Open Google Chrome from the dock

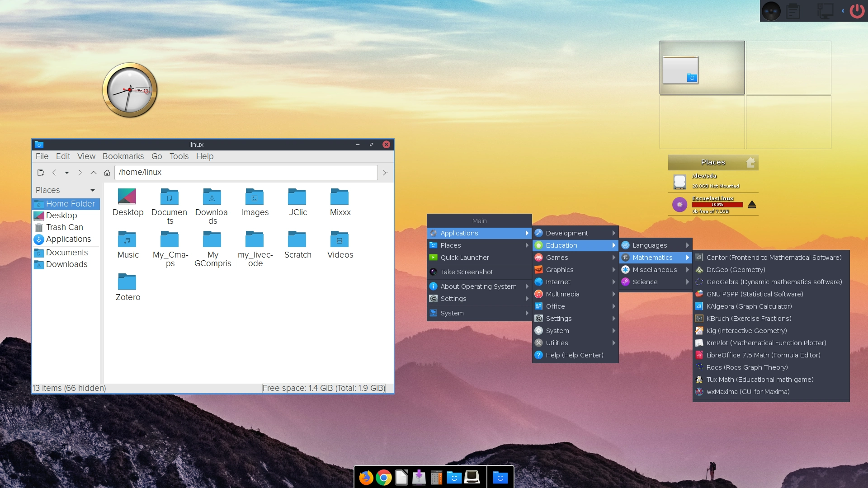click(x=383, y=477)
